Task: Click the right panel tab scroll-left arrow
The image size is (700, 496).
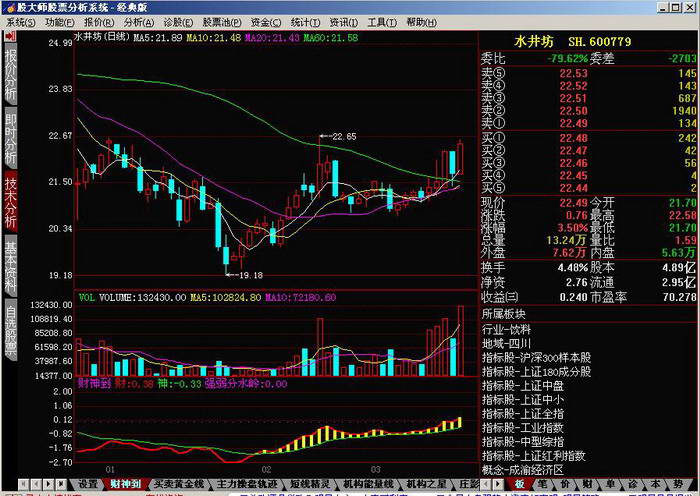Action: point(486,484)
